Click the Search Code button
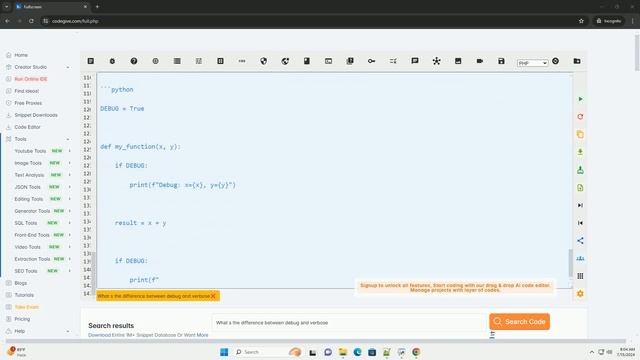 point(520,322)
